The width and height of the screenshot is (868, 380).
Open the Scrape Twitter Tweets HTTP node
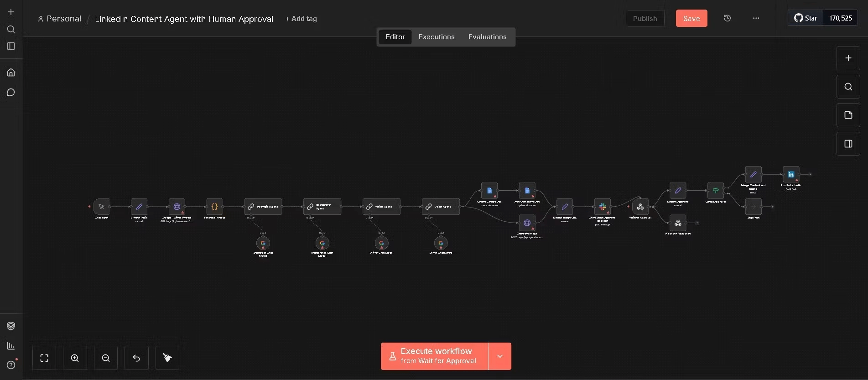[x=177, y=207]
